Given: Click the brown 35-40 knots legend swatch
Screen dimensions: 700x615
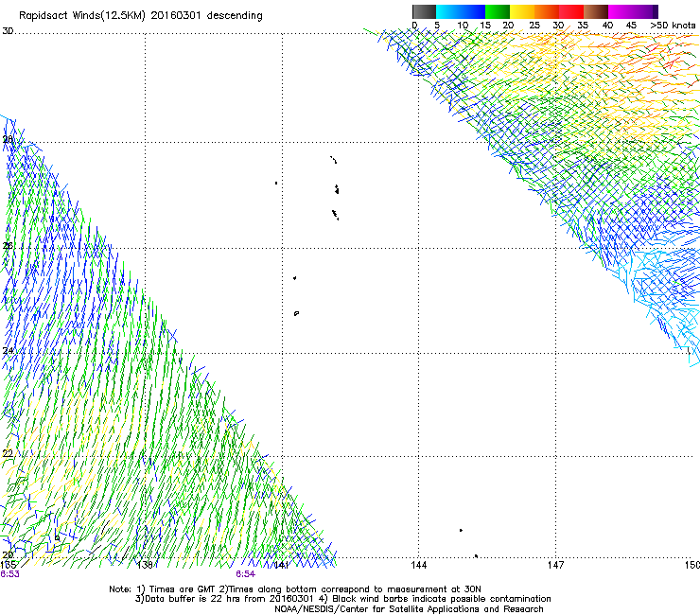Looking at the screenshot, I should click(x=596, y=11).
